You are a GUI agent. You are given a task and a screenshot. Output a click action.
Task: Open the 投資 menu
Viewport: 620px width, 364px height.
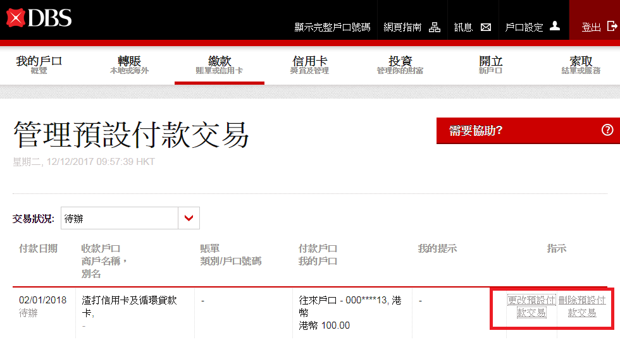400,65
